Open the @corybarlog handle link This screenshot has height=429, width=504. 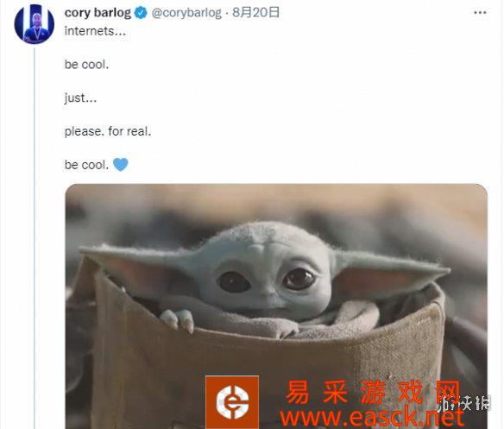pyautogui.click(x=186, y=13)
